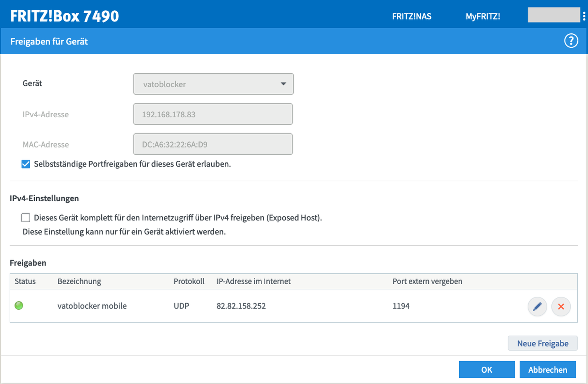
Task: Click the Protokoll column header
Action: 189,281
